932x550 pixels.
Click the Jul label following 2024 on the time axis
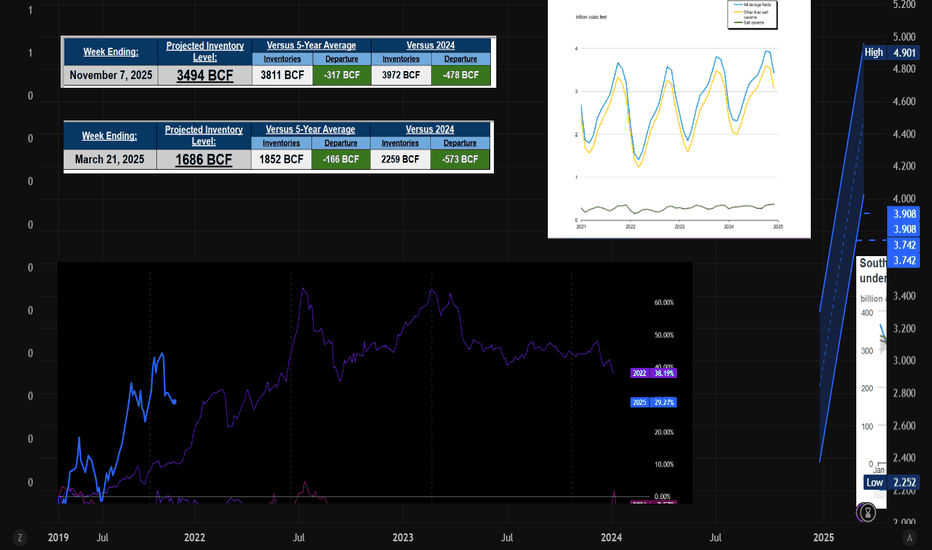tap(715, 538)
